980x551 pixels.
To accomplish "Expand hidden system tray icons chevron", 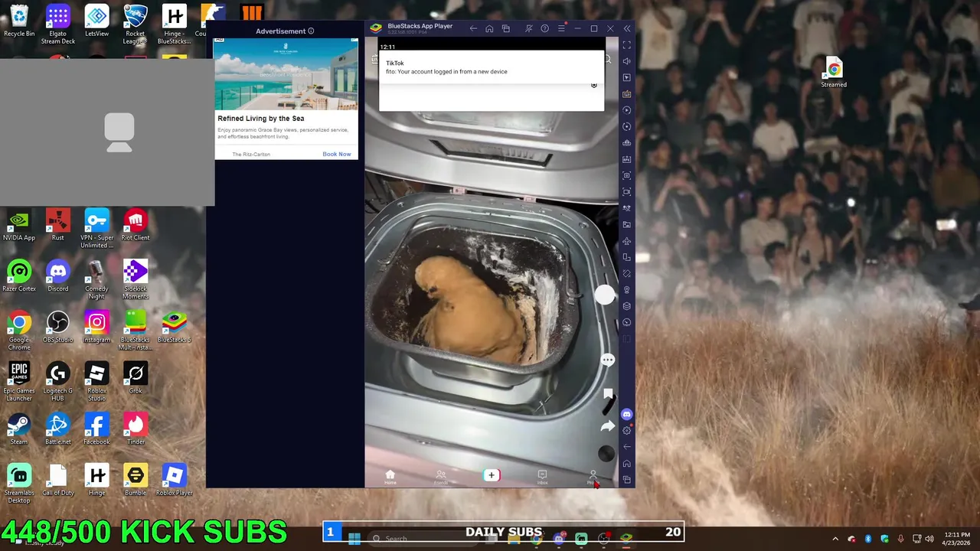I will (835, 539).
